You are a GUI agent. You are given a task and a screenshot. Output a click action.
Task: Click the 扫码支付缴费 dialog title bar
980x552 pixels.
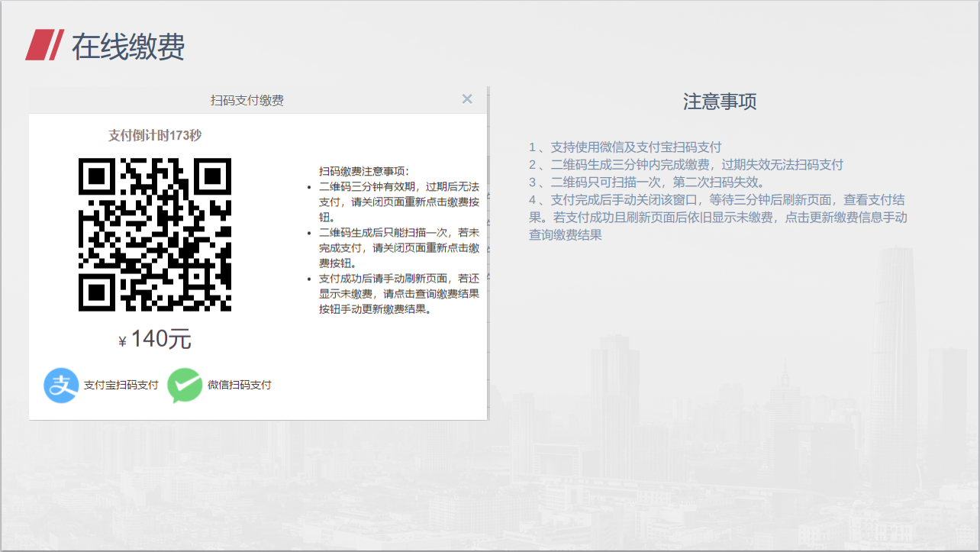[x=247, y=100]
